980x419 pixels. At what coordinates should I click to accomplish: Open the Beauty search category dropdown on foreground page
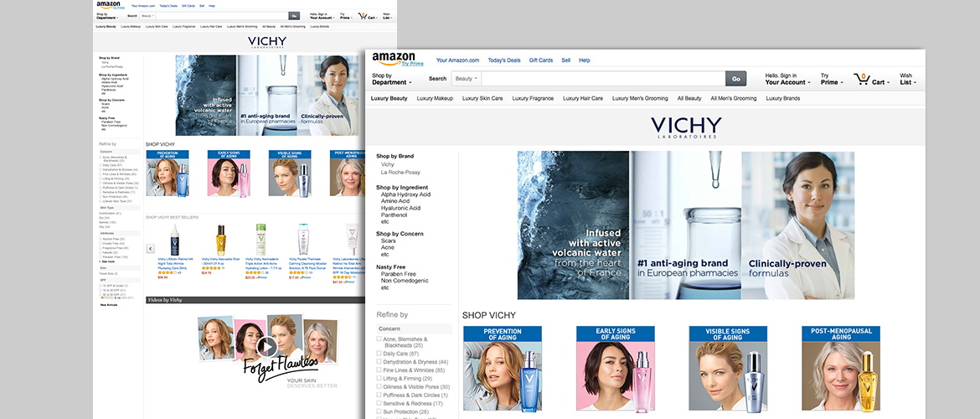point(466,79)
